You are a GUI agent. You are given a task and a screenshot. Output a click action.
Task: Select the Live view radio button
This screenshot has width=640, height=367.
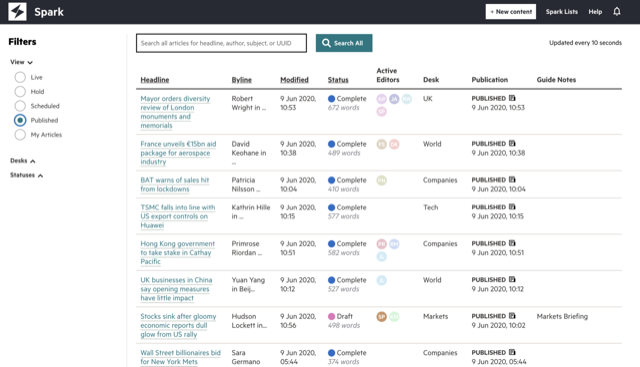20,77
